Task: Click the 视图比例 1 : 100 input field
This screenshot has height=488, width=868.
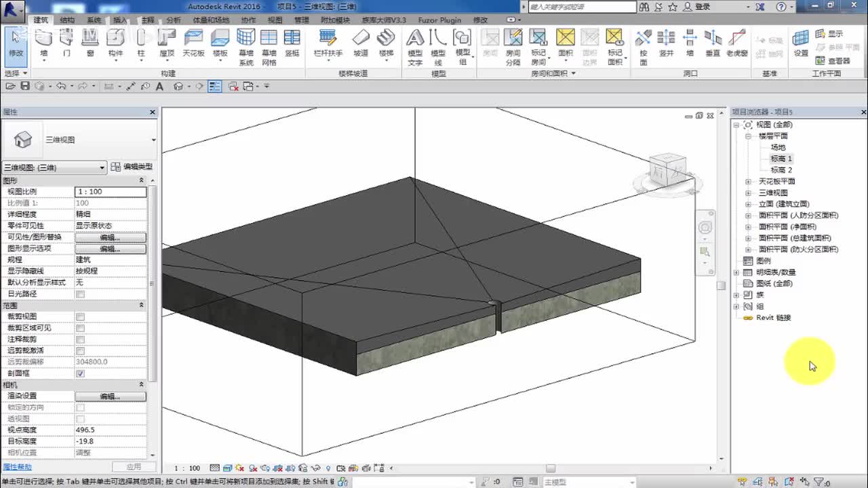Action: [x=110, y=192]
